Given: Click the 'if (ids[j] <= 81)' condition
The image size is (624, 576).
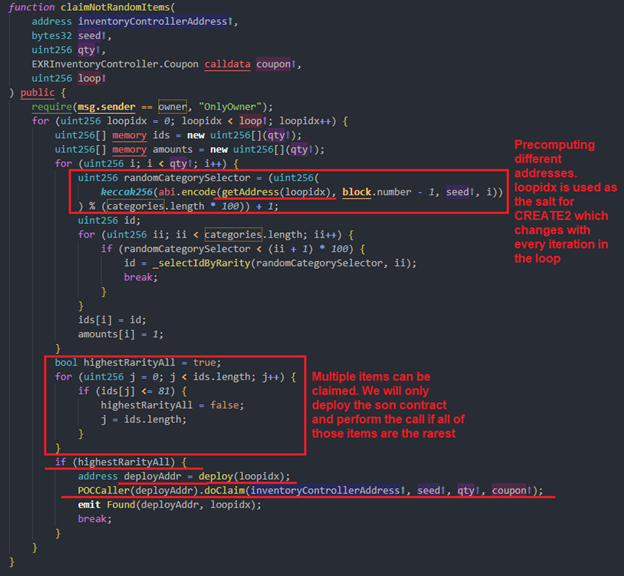Looking at the screenshot, I should click(129, 391).
